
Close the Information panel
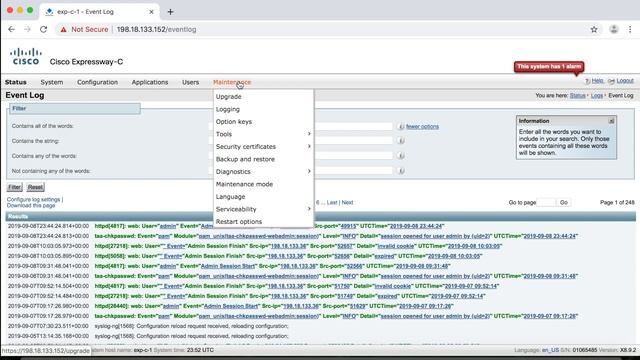tap(611, 121)
